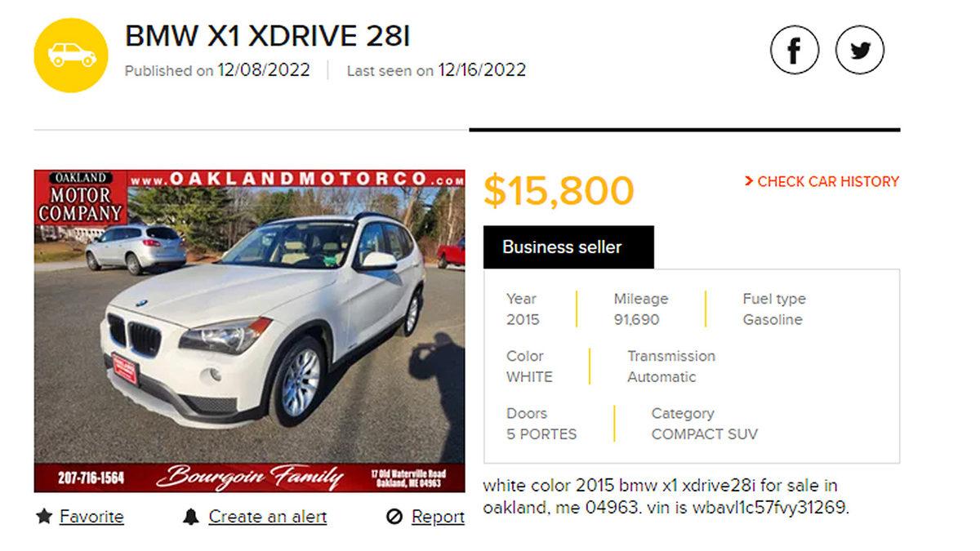Click the Category Compact SUV field
980x551 pixels.
click(x=705, y=424)
